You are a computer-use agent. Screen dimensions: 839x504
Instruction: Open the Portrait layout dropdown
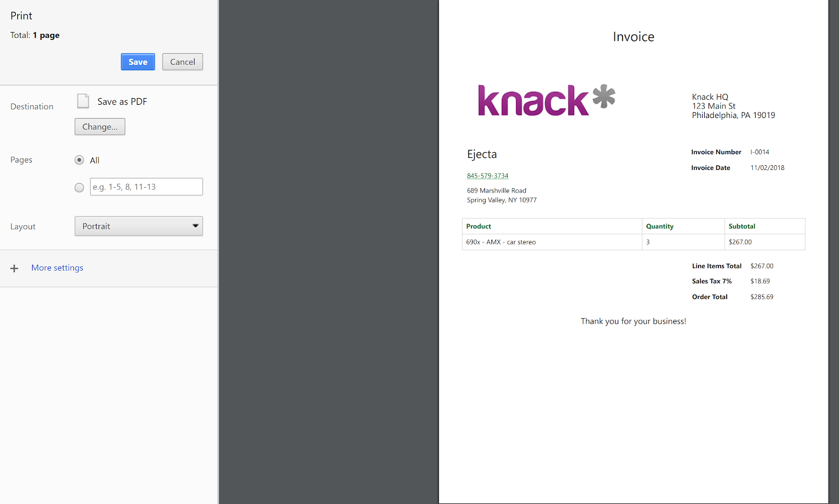coord(138,226)
